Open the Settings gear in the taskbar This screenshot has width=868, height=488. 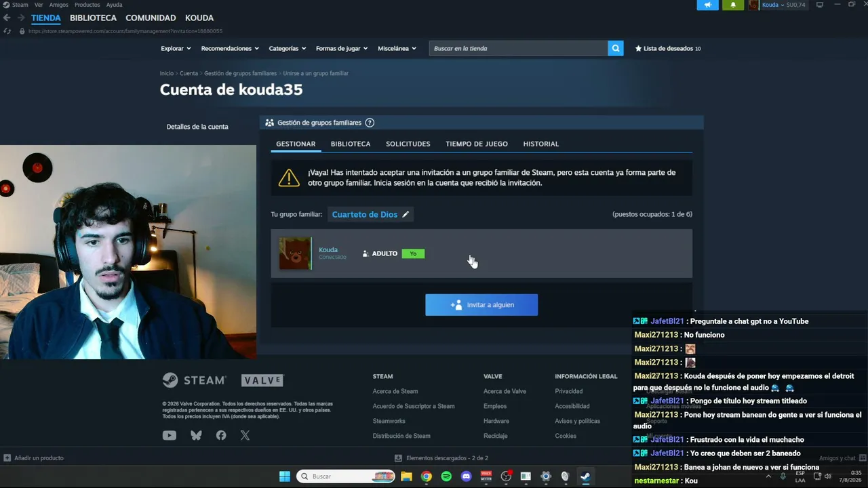(x=546, y=476)
